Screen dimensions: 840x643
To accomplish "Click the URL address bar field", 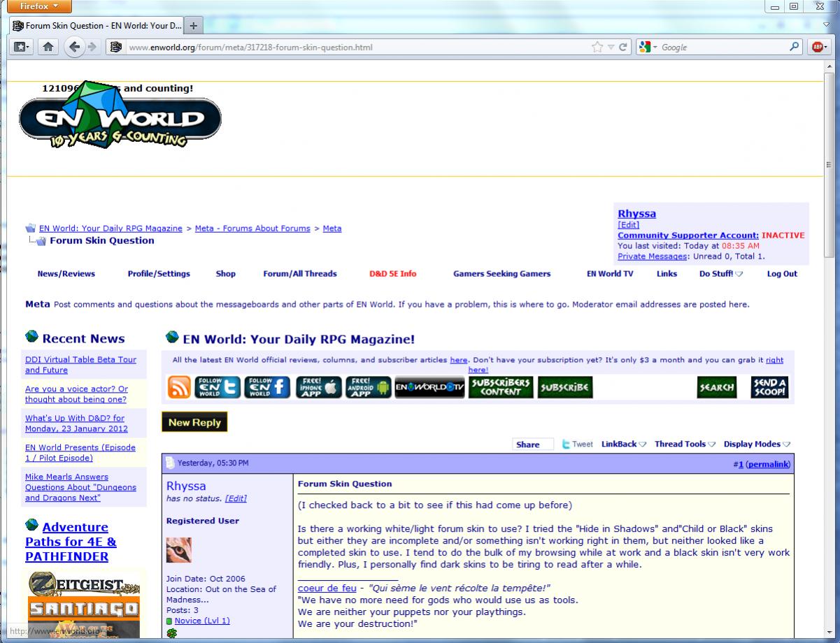I will click(x=357, y=48).
